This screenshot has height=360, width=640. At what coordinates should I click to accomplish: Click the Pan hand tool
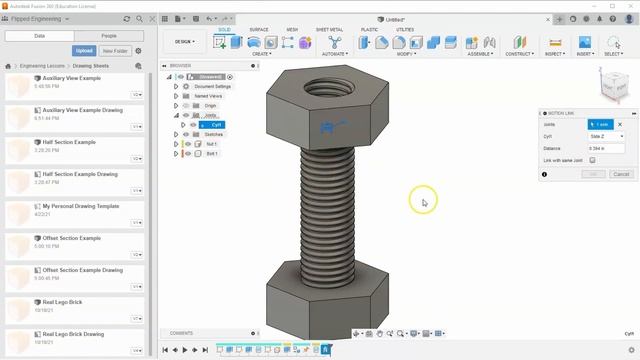pyautogui.click(x=380, y=333)
